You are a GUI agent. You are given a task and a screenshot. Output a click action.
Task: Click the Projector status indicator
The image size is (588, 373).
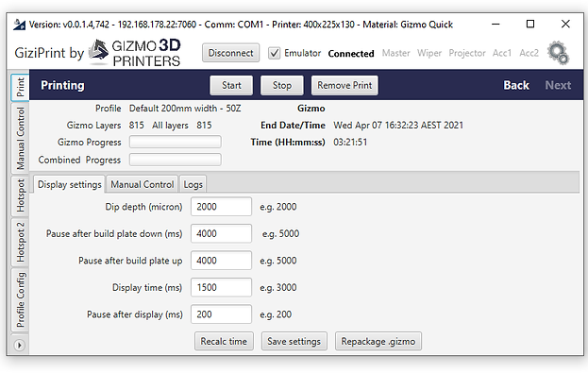click(467, 53)
